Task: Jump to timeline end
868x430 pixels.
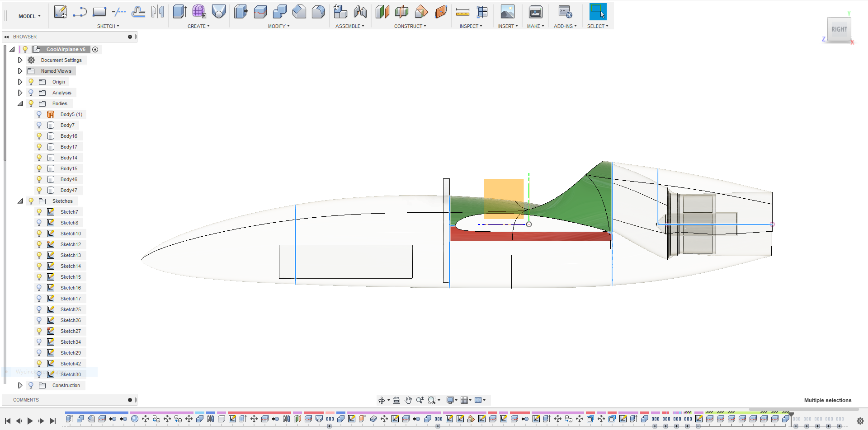Action: (x=53, y=421)
